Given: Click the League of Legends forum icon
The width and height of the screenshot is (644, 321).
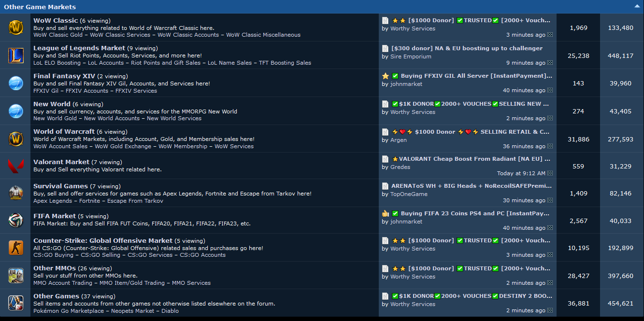Looking at the screenshot, I should [16, 56].
